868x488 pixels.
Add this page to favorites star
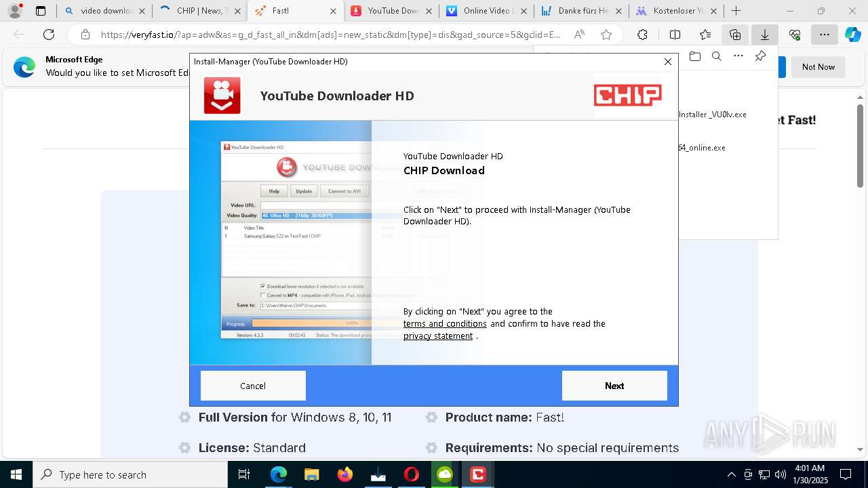(606, 35)
